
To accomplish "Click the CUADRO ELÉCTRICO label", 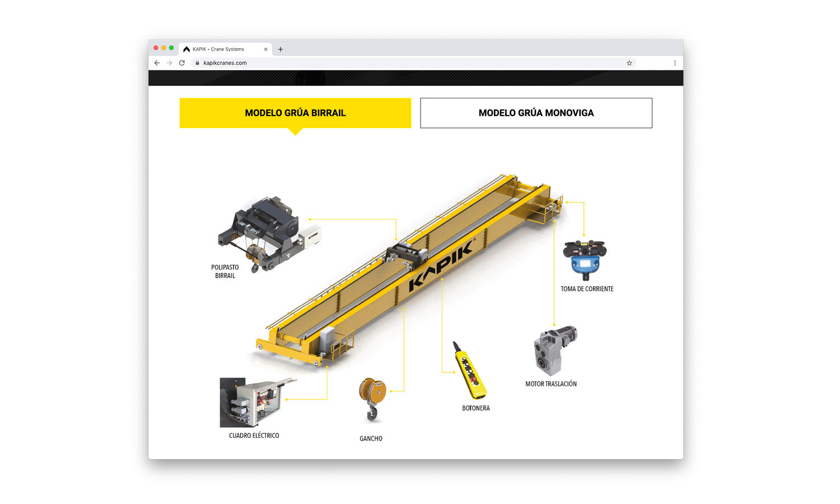I will pyautogui.click(x=254, y=436).
